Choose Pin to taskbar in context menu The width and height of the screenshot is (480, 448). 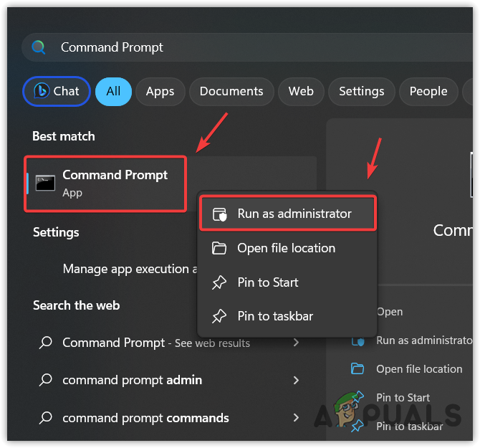click(x=287, y=316)
